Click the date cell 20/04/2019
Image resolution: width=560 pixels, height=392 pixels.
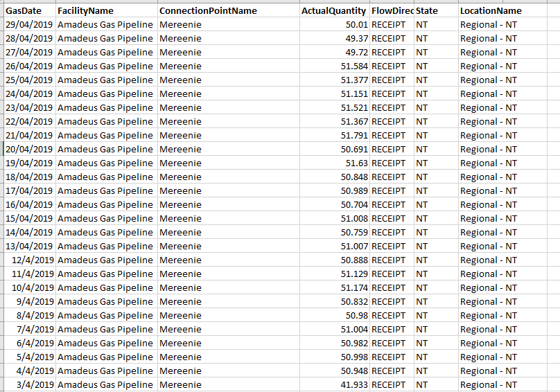pyautogui.click(x=30, y=149)
